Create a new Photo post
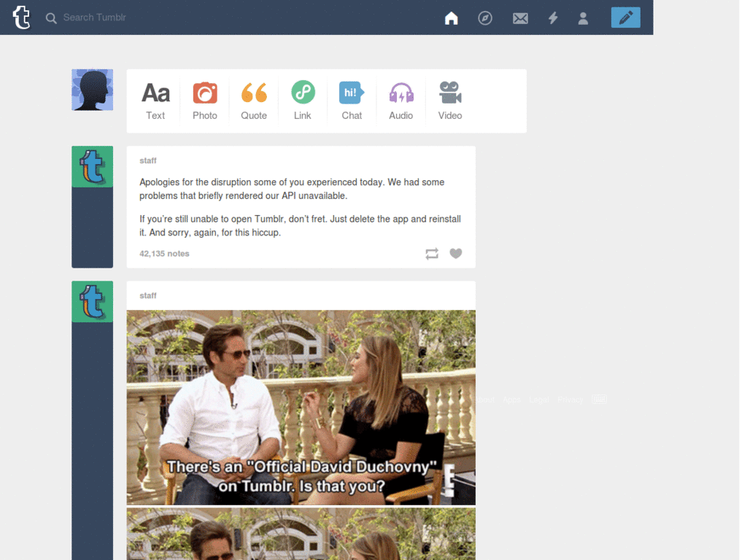The image size is (747, 560). point(205,101)
